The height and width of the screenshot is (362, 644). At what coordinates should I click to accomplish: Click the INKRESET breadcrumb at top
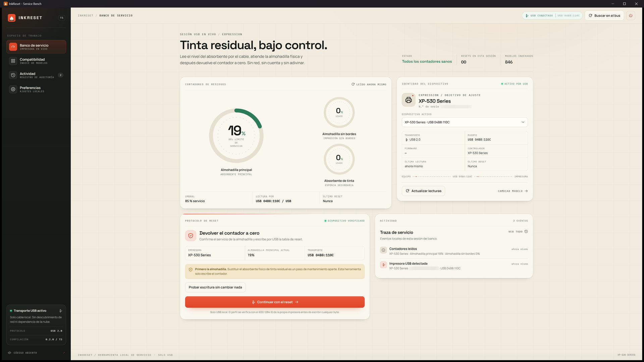pyautogui.click(x=86, y=16)
